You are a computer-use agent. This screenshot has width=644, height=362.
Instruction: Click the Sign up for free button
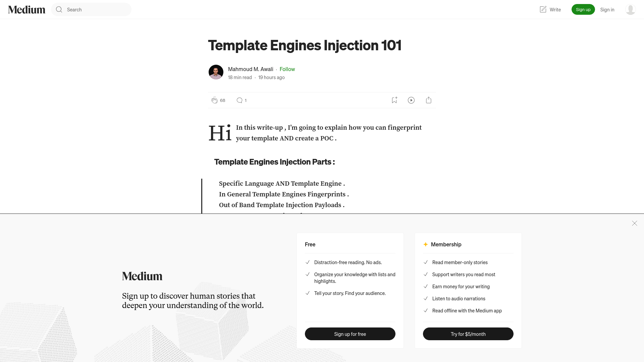coord(350,334)
